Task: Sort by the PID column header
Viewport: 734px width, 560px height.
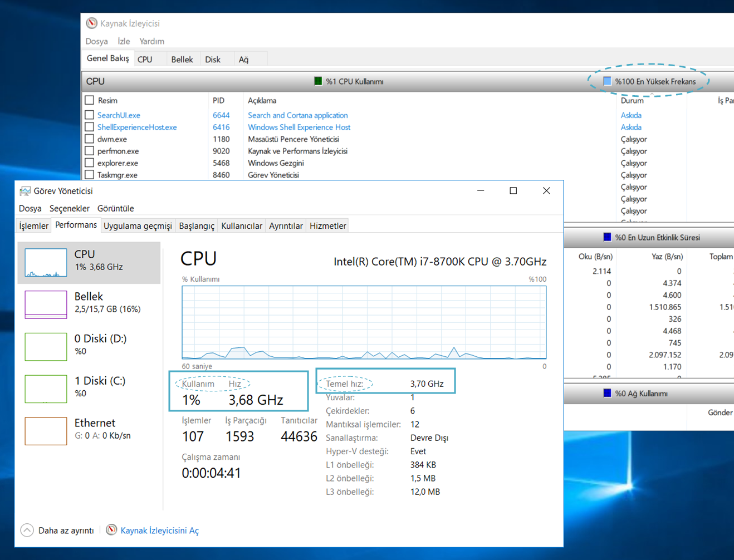Action: click(x=218, y=100)
